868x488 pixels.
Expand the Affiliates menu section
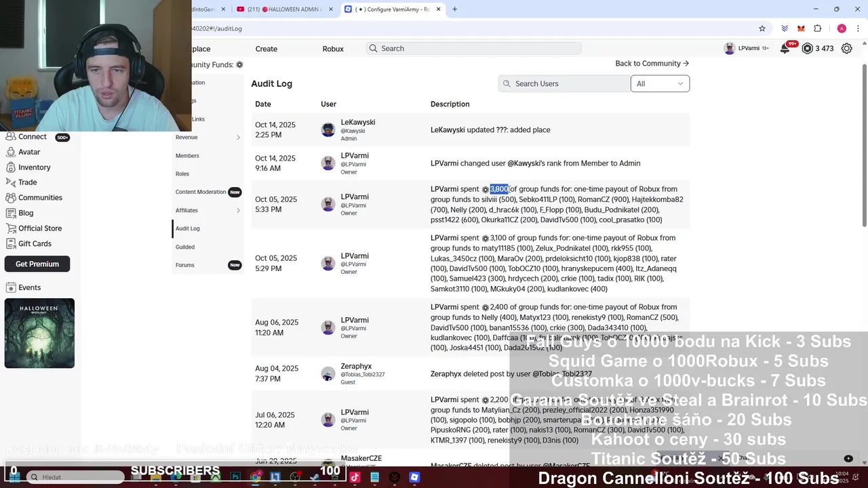point(207,211)
